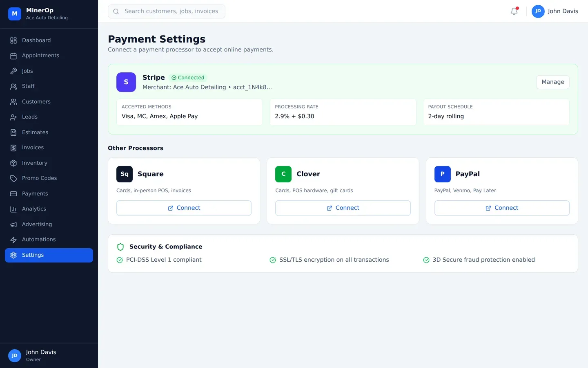Click the Security & Compliance shield icon
The height and width of the screenshot is (368, 588).
pyautogui.click(x=120, y=247)
